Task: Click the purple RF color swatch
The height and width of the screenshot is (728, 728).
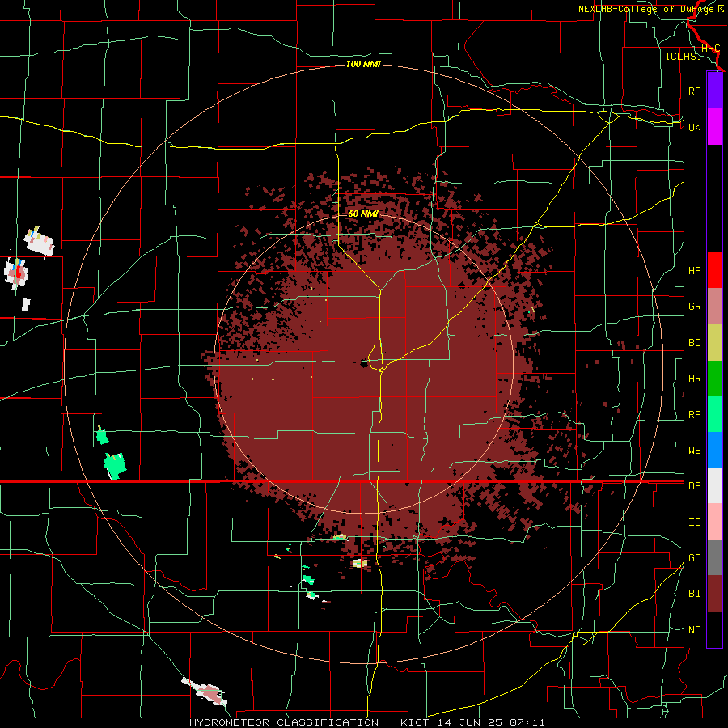Action: pyautogui.click(x=714, y=91)
